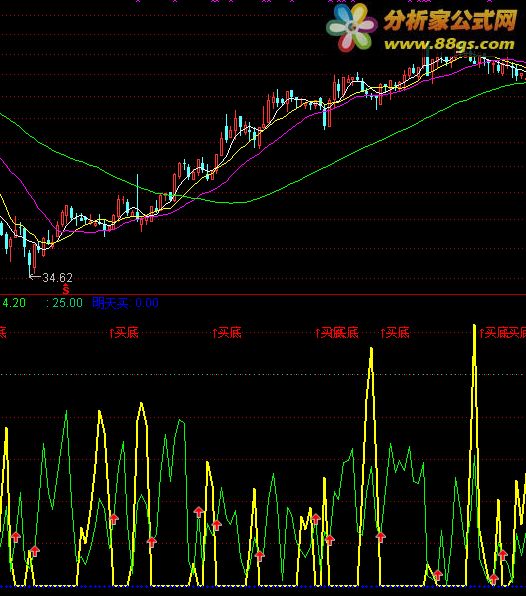The height and width of the screenshot is (596, 526).
Task: Open the www.88gs.com website link
Action: [x=449, y=44]
